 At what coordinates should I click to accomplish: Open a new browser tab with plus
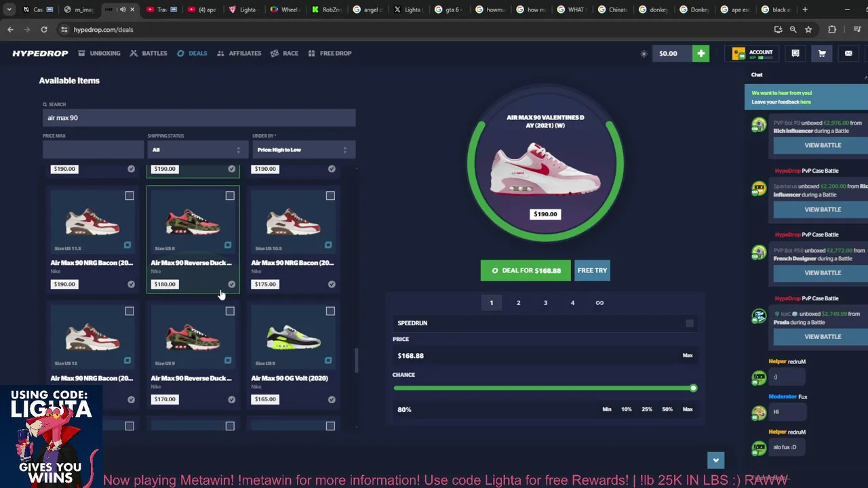click(x=805, y=9)
